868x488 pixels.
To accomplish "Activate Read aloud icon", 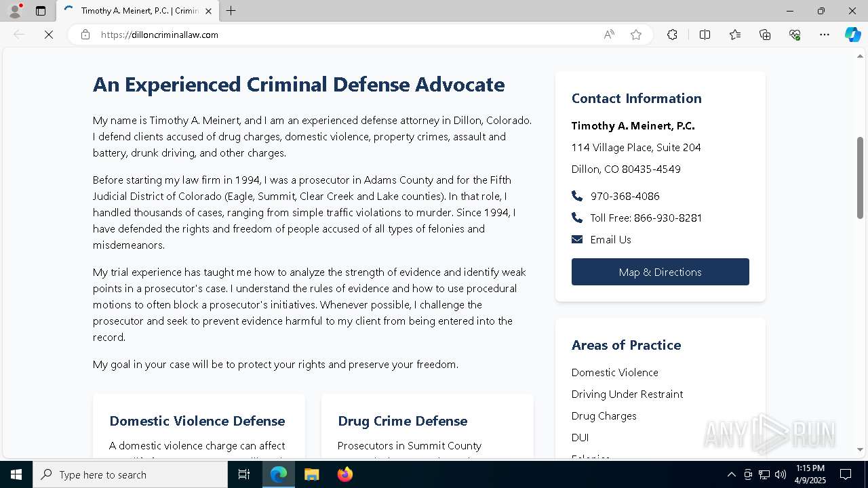I will pos(609,35).
